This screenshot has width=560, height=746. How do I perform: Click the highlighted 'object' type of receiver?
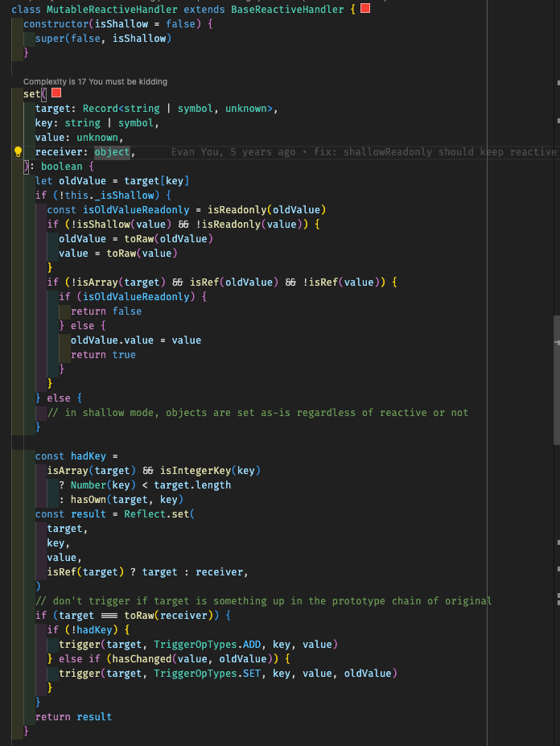point(113,152)
